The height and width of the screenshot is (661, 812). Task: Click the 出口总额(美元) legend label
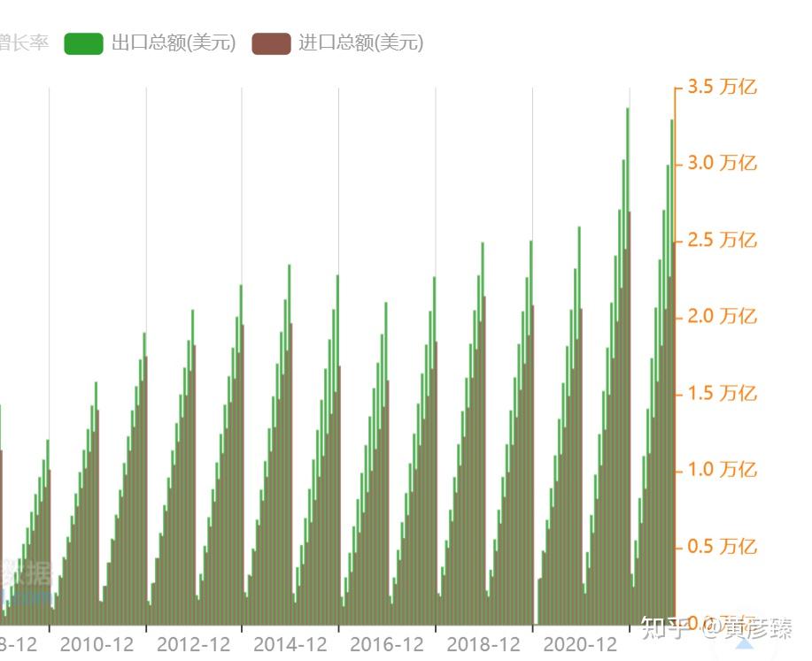click(x=174, y=43)
